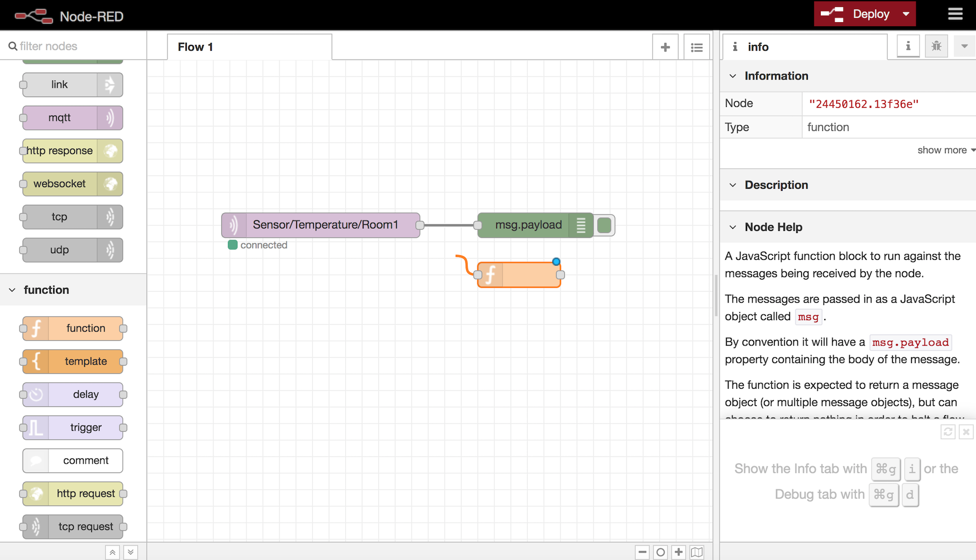Click the mqtt node output port

click(420, 225)
